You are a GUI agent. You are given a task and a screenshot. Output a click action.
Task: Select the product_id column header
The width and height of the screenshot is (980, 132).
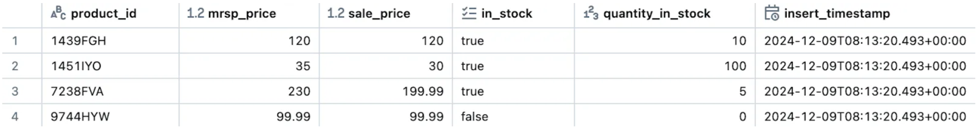coord(103,14)
